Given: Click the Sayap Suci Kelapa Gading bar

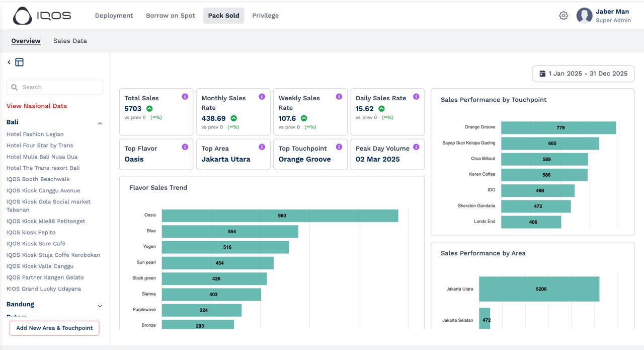Looking at the screenshot, I should point(550,144).
